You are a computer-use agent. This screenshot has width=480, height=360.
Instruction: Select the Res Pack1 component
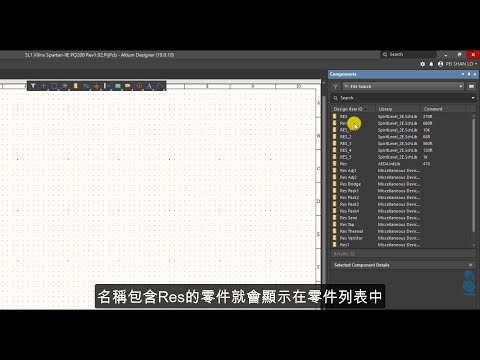click(x=402, y=191)
